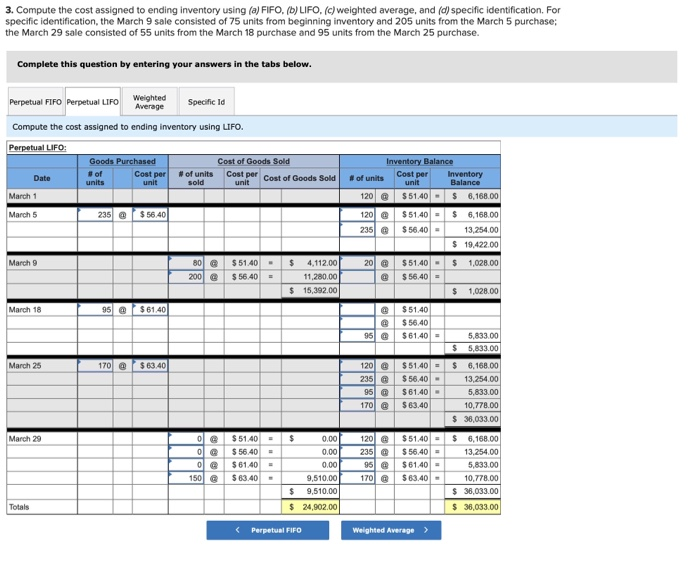Click the Perpetual LIFO: table heading
The image size is (700, 563).
click(38, 148)
